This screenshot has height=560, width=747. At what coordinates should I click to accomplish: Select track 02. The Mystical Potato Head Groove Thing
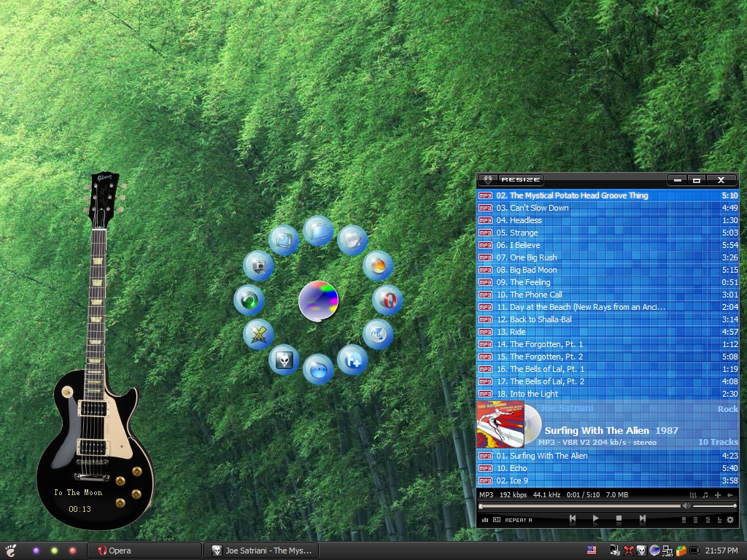[608, 195]
